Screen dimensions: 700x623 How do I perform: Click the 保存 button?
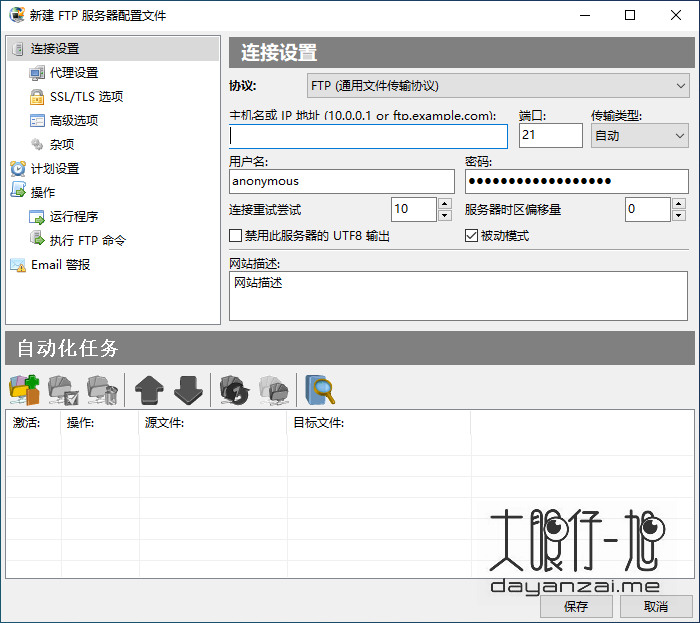coord(576,606)
